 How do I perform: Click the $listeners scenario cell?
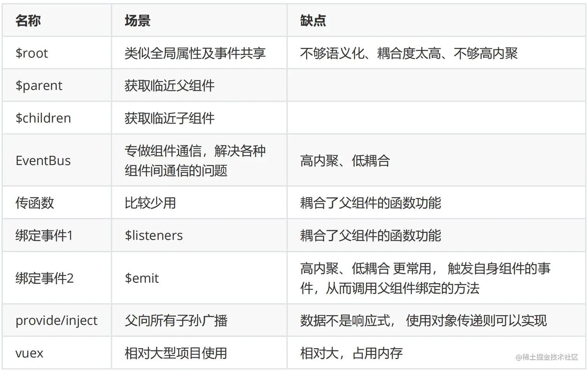point(154,235)
